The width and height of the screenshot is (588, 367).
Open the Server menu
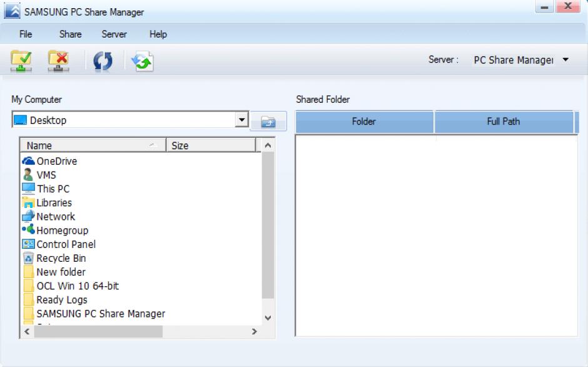point(114,34)
